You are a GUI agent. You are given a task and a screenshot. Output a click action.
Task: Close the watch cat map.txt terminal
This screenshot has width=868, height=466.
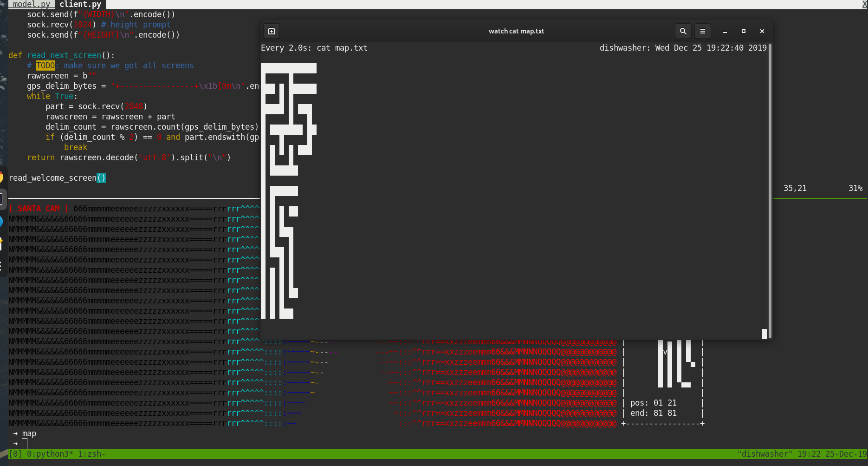(x=762, y=31)
